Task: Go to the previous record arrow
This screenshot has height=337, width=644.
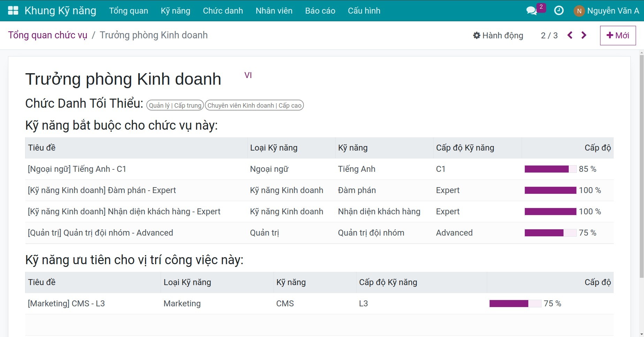Action: coord(570,35)
